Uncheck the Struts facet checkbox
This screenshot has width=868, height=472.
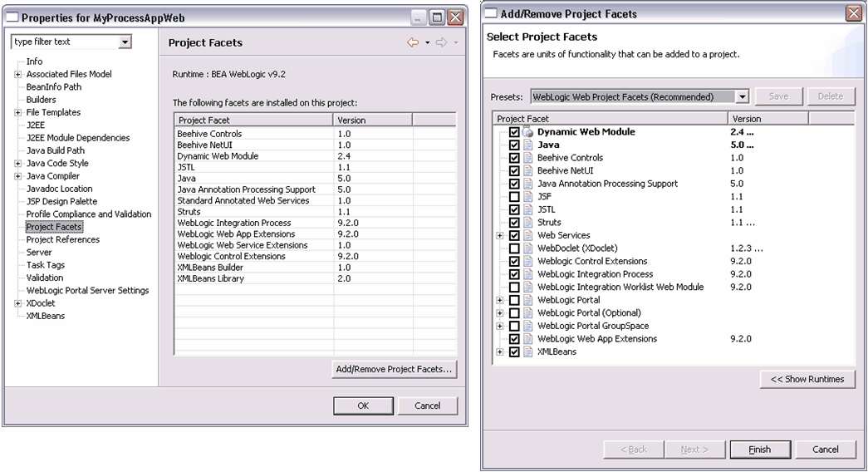tap(514, 223)
